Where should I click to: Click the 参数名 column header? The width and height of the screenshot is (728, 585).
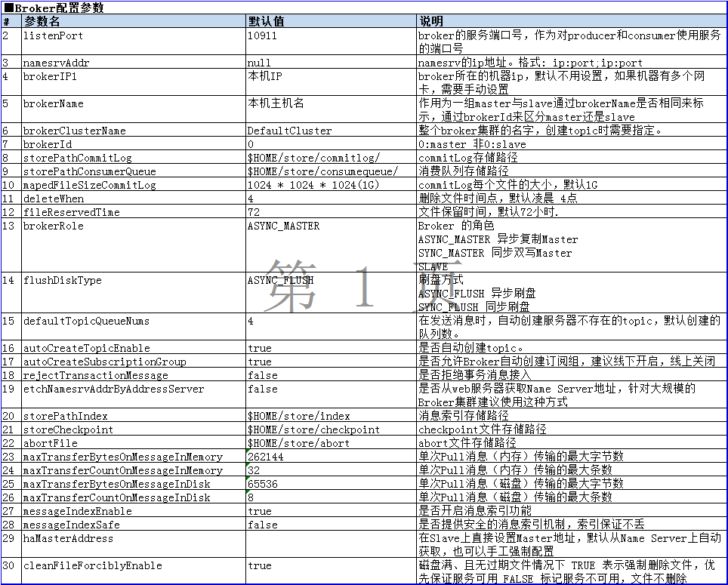click(x=134, y=21)
